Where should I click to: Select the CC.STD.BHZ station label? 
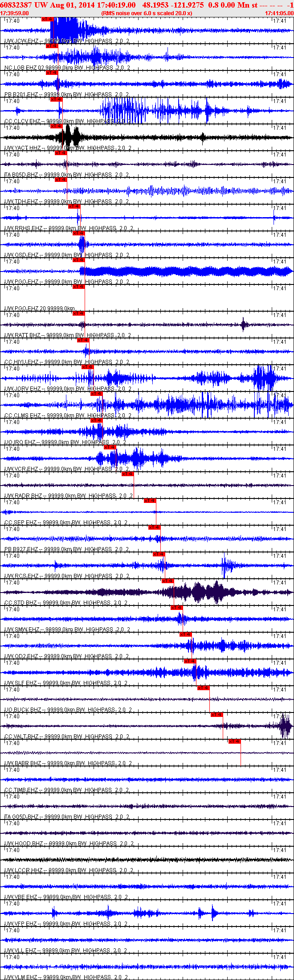point(66,603)
